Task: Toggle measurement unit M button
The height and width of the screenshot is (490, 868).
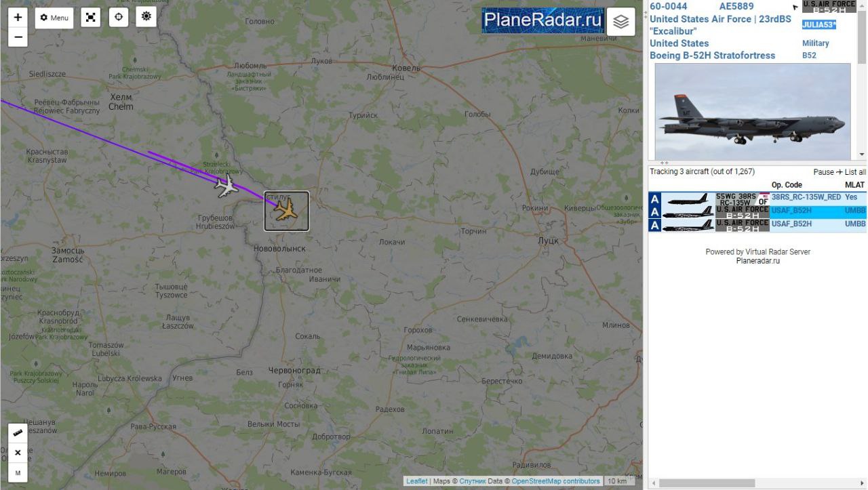Action: [18, 472]
